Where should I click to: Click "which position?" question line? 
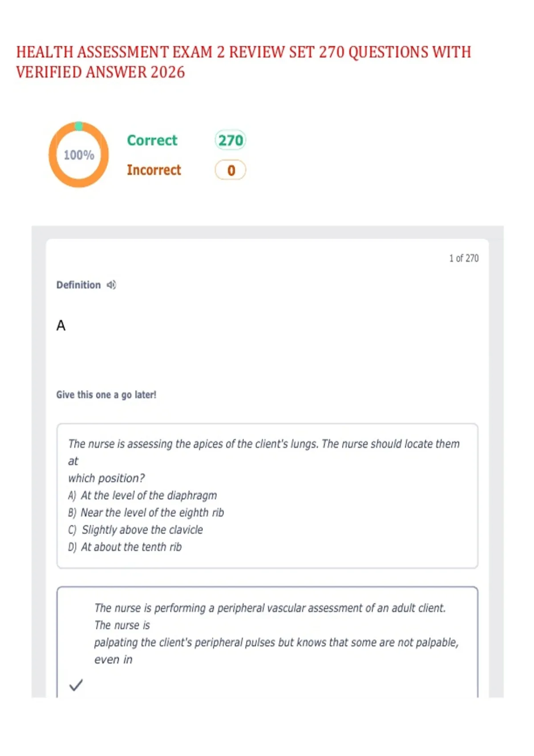(106, 478)
